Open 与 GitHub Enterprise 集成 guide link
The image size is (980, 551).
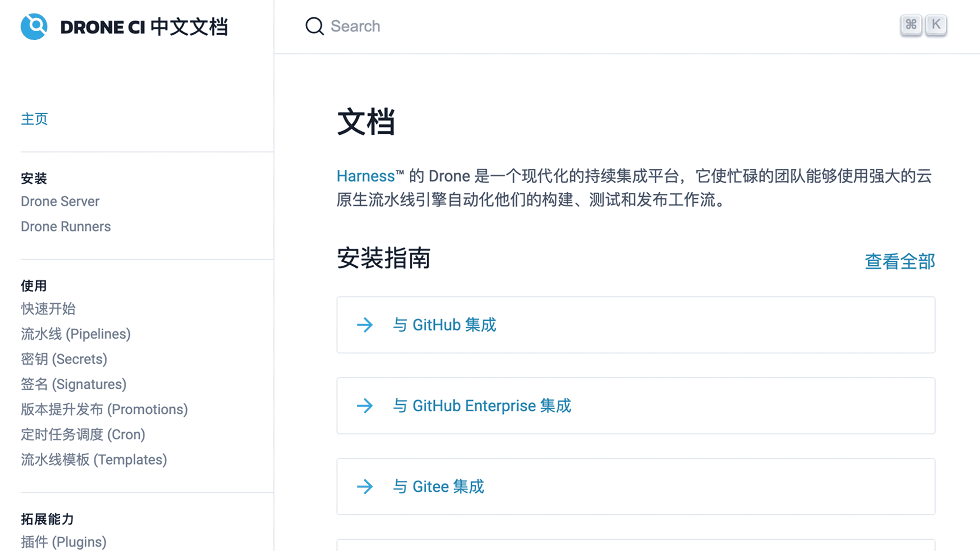(482, 406)
